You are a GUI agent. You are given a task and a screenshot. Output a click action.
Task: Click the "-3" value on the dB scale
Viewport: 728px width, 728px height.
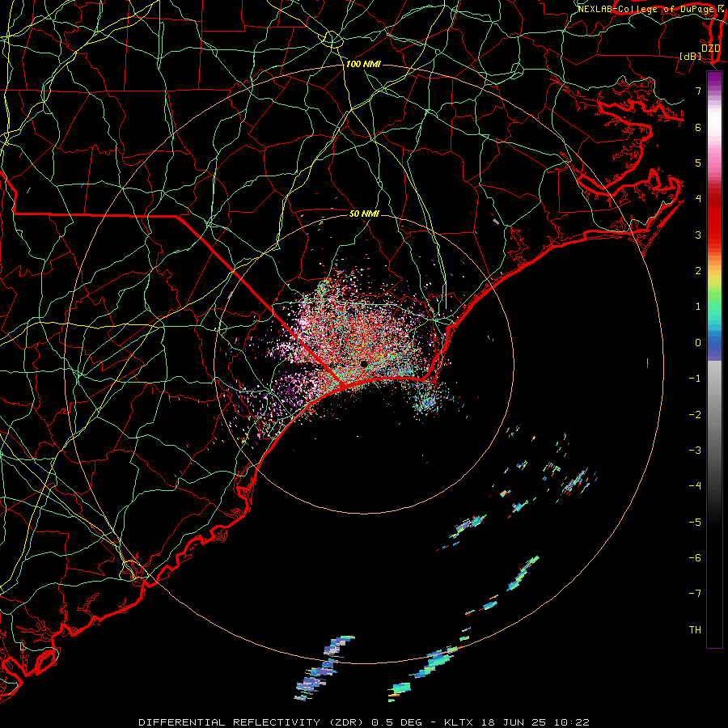pyautogui.click(x=695, y=450)
